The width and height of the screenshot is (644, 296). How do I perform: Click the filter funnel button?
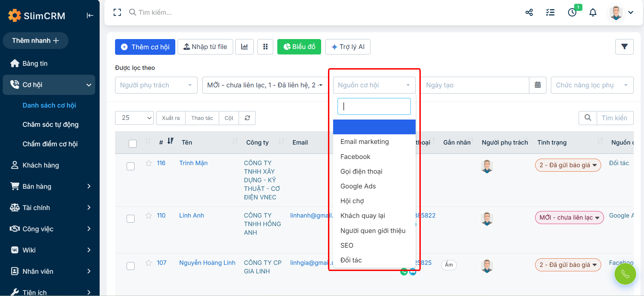coord(624,47)
